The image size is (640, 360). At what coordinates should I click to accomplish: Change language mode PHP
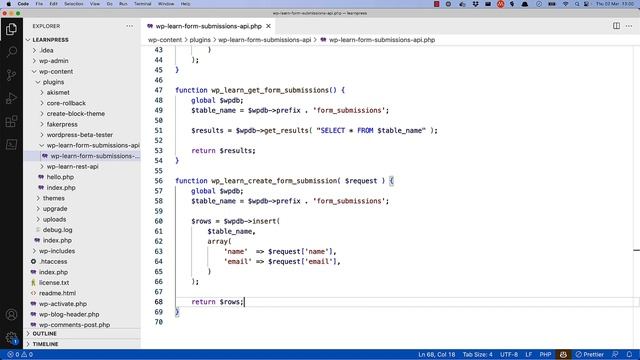click(x=545, y=354)
